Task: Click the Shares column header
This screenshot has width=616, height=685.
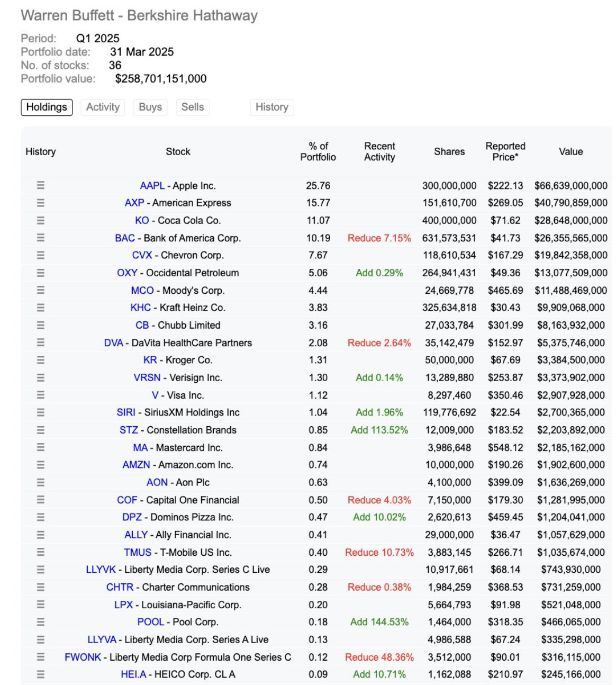Action: (x=449, y=151)
